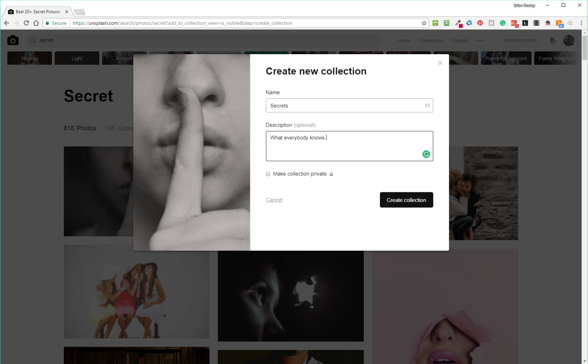588x364 pixels.
Task: Click the Grammarly icon in the description box
Action: [426, 154]
